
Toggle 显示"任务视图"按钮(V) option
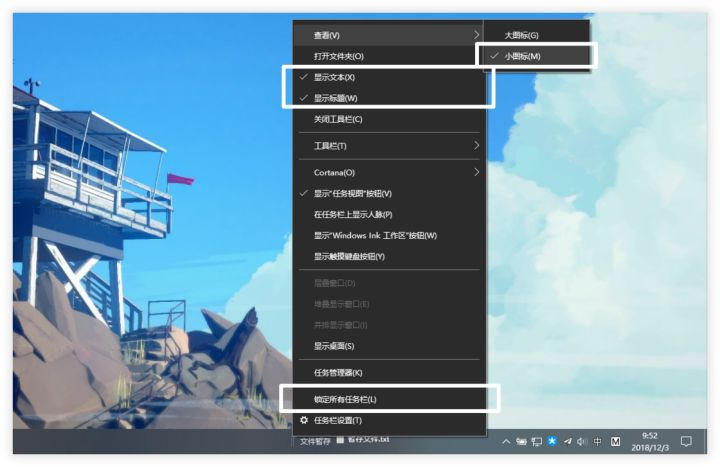point(389,193)
